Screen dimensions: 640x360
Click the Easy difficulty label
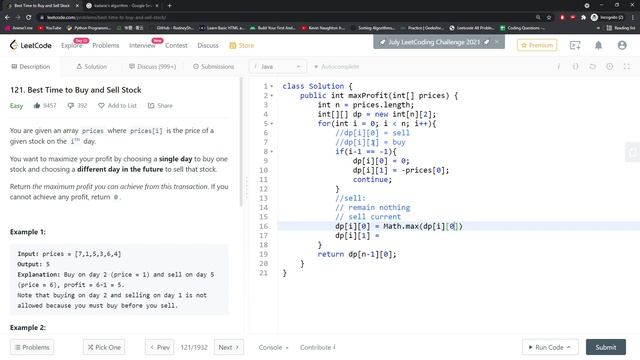click(x=16, y=106)
